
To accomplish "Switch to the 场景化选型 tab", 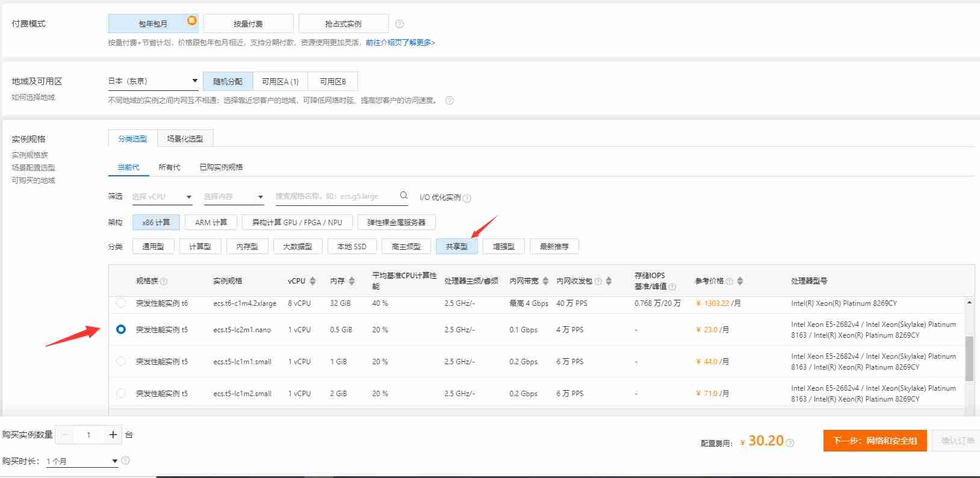I will 185,139.
